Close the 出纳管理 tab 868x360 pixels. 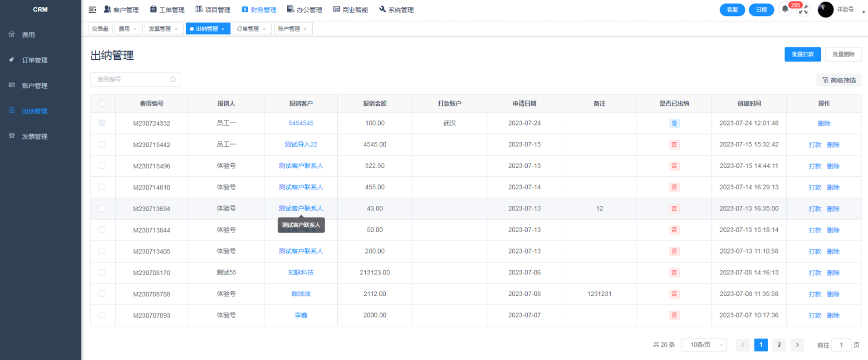223,29
